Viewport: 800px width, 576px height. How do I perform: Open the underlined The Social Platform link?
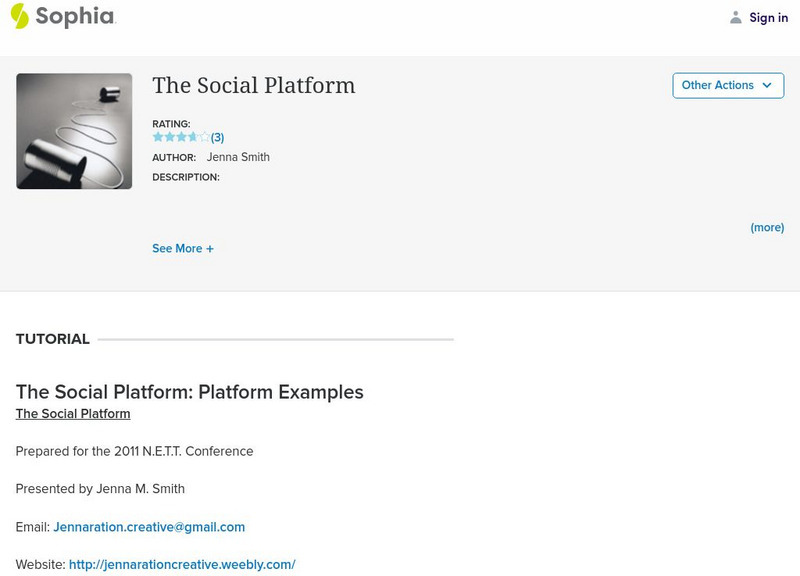(x=73, y=414)
